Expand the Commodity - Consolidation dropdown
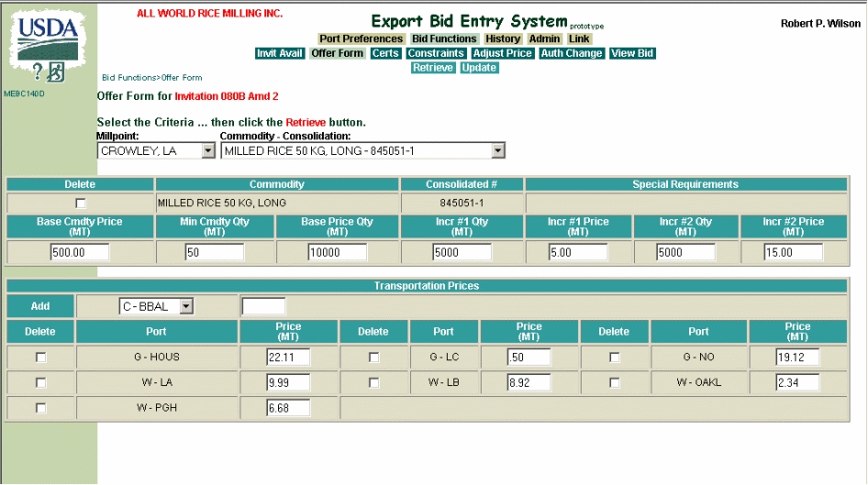The image size is (868, 485). click(x=362, y=150)
